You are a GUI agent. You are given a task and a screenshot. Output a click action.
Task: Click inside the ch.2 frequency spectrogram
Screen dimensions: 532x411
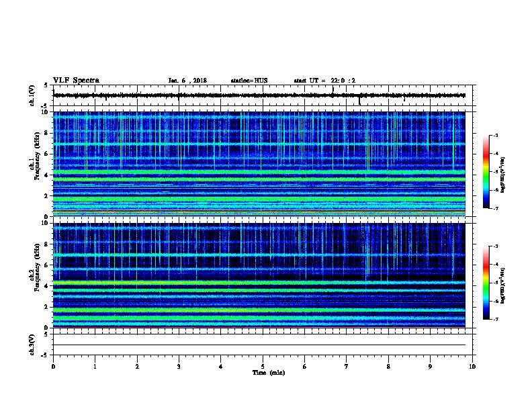pyautogui.click(x=259, y=275)
